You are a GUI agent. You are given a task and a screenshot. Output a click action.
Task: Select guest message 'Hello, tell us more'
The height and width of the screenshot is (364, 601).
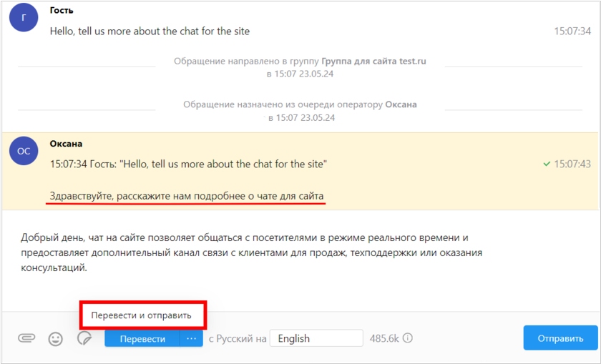pos(150,31)
